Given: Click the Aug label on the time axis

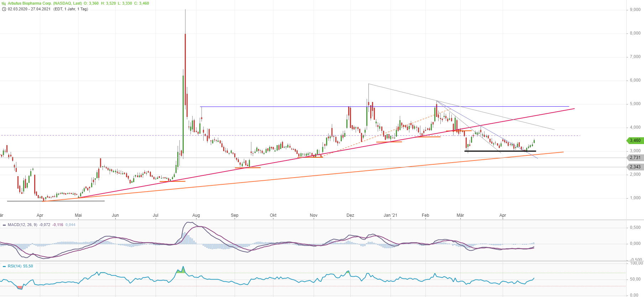Looking at the screenshot, I should (x=196, y=215).
